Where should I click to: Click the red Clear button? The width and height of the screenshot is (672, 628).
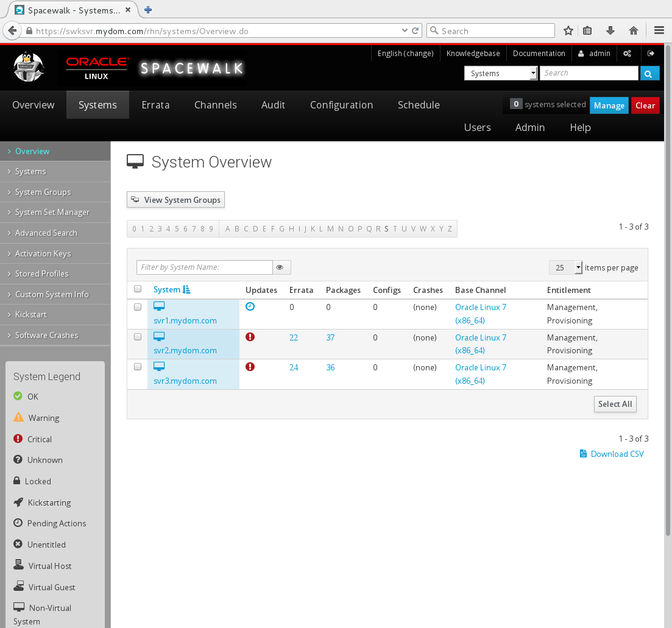[645, 105]
